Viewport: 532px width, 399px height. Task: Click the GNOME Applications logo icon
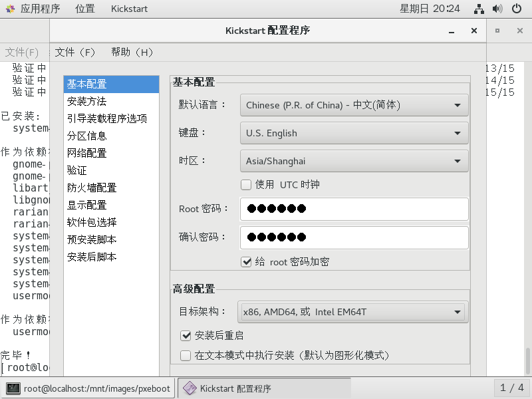point(11,9)
